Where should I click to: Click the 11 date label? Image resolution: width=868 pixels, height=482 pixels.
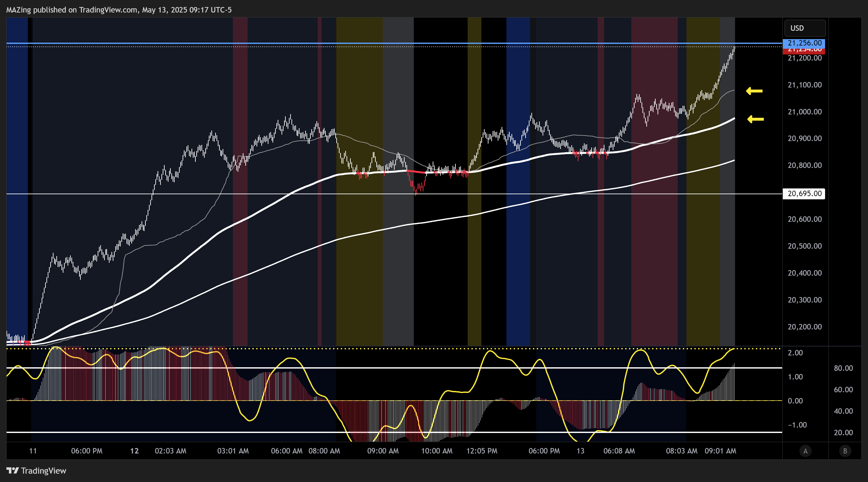(x=33, y=451)
